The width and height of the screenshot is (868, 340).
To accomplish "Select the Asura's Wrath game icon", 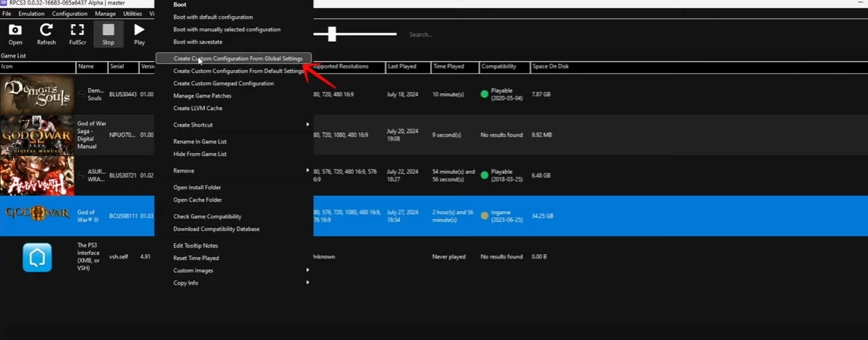I will (x=37, y=175).
